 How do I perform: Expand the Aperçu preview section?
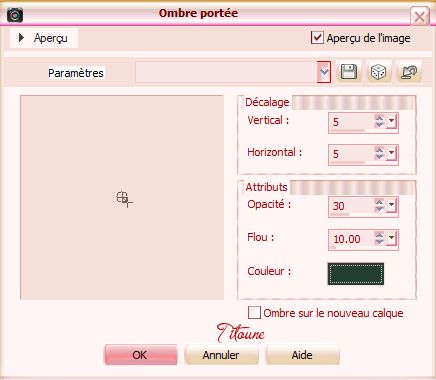pos(21,38)
